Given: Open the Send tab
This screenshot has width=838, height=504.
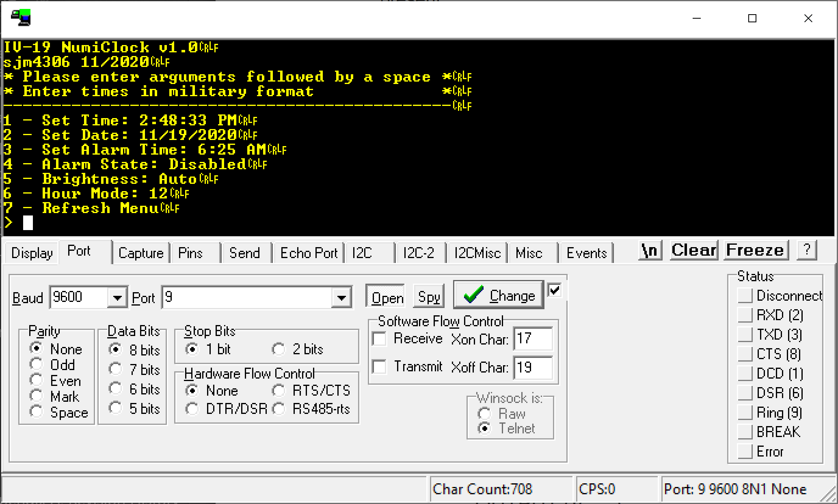Looking at the screenshot, I should [x=247, y=253].
